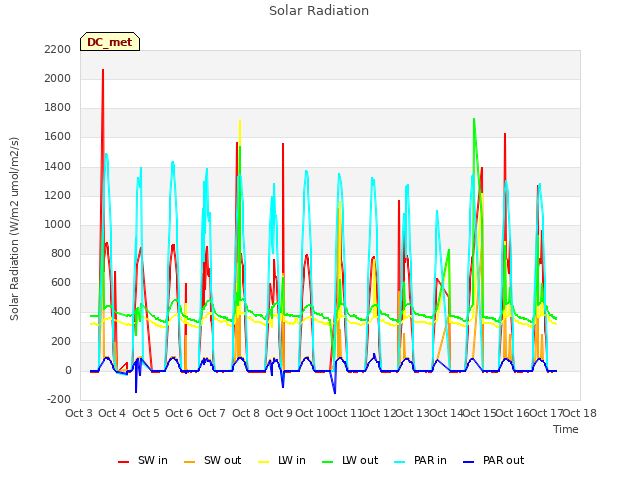640x480 pixels.
Task: Click the LW out legend label
Action: (x=360, y=460)
